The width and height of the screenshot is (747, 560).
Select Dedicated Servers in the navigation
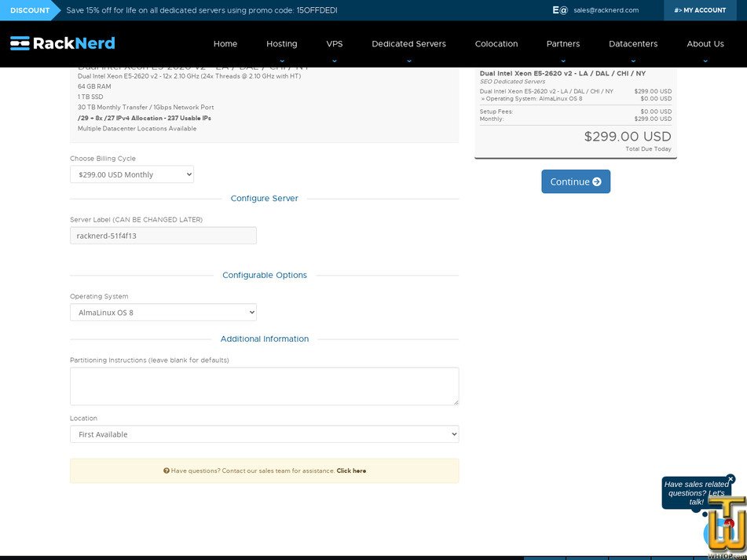[x=408, y=44]
